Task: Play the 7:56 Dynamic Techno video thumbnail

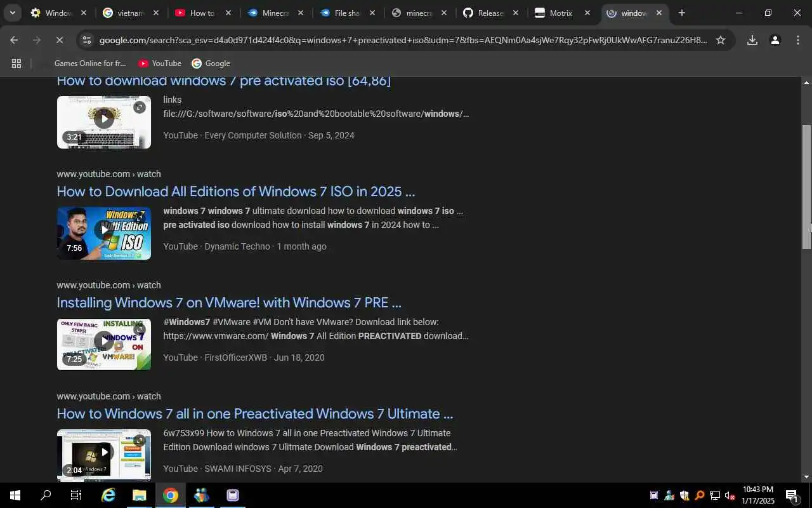Action: pos(104,230)
